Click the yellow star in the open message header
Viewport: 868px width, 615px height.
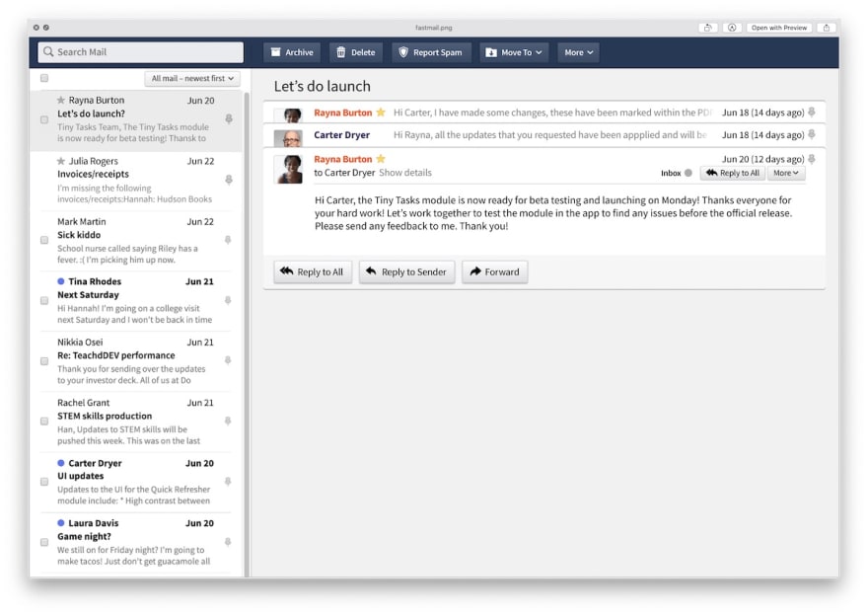coord(381,159)
